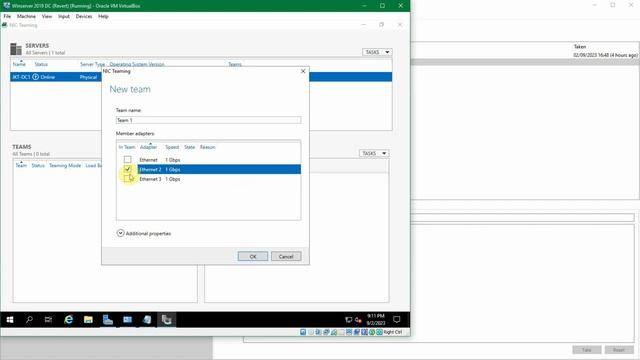This screenshot has width=640, height=360.
Task: Sort teams by Team column header
Action: pos(21,165)
